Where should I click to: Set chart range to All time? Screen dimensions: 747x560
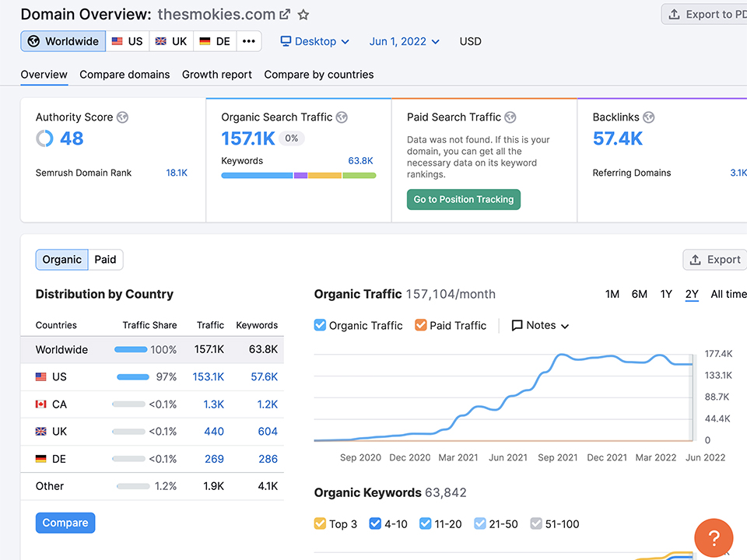(x=728, y=294)
